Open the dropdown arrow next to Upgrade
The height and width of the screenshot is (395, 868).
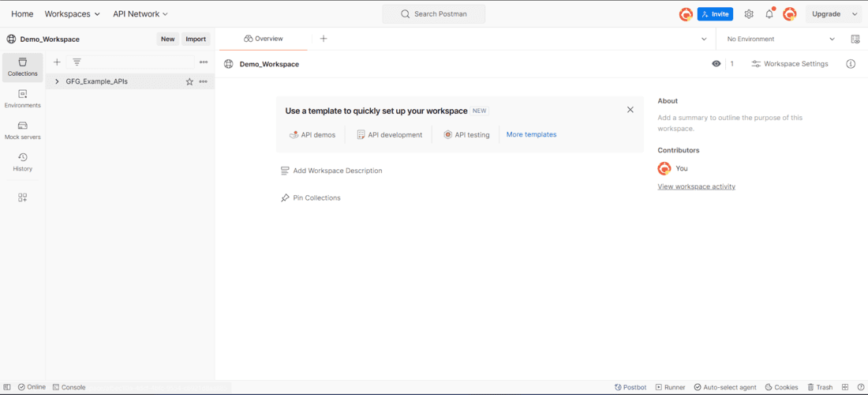tap(854, 14)
